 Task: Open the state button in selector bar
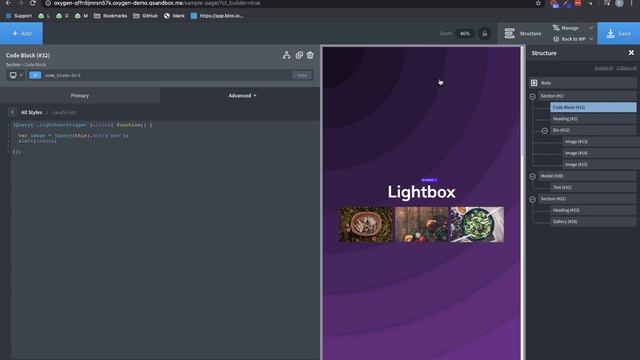click(x=302, y=75)
